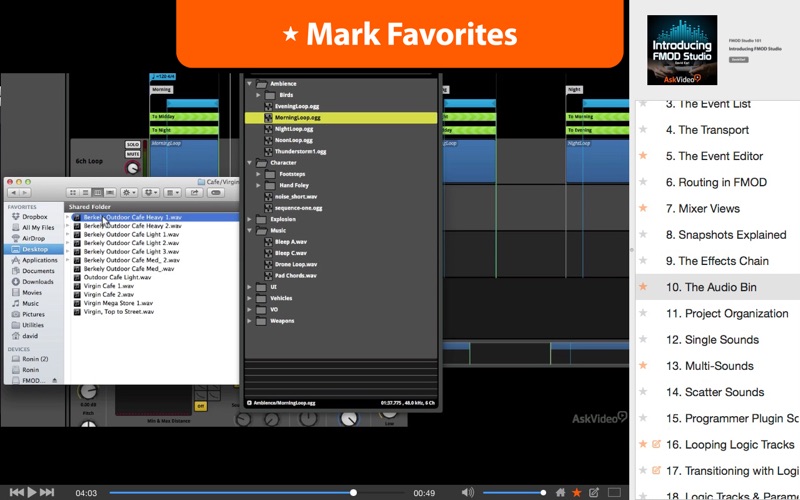Collapse the Music folder
The height and width of the screenshot is (500, 800).
pos(249,231)
